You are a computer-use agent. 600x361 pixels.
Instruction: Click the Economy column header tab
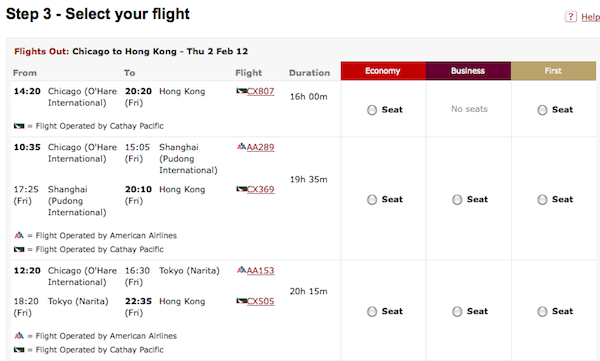click(383, 71)
